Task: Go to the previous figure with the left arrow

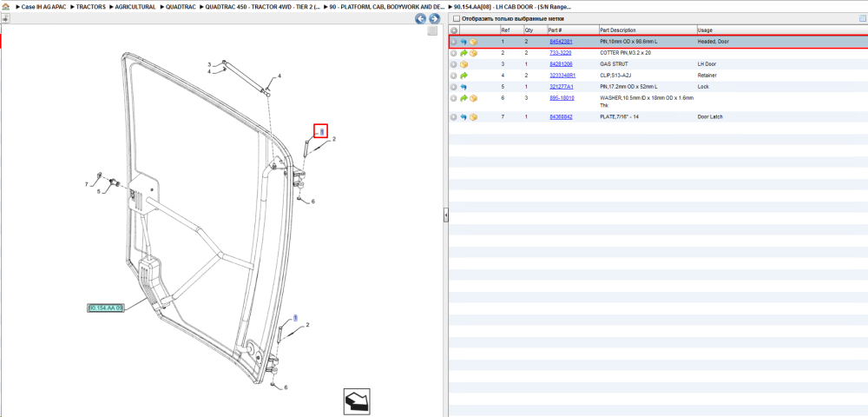Action: 421,19
